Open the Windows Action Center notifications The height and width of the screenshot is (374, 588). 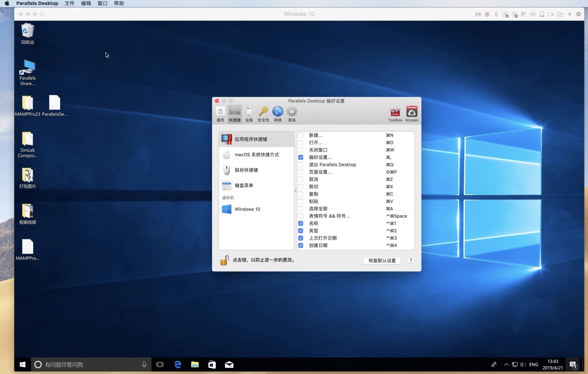pos(573,365)
